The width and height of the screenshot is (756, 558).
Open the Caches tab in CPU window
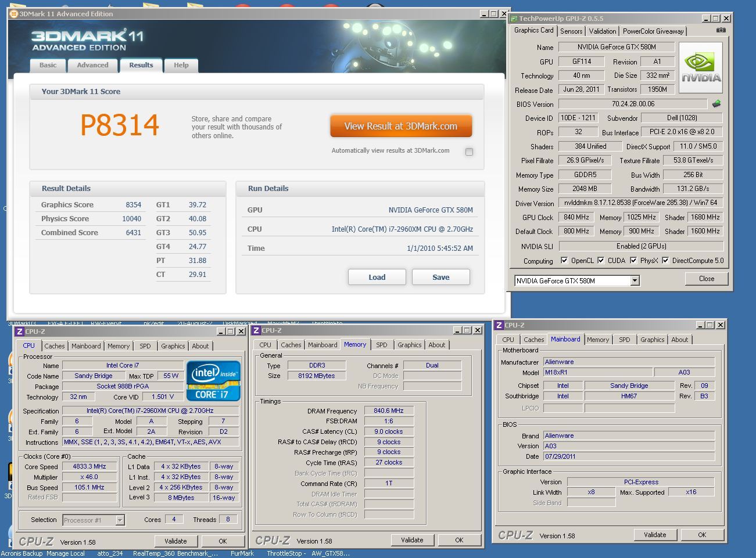55,346
